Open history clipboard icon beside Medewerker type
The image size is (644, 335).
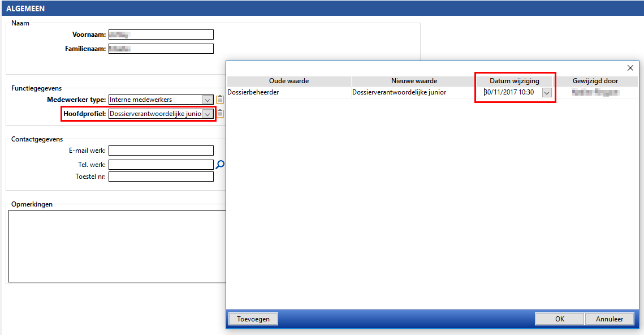pos(220,100)
